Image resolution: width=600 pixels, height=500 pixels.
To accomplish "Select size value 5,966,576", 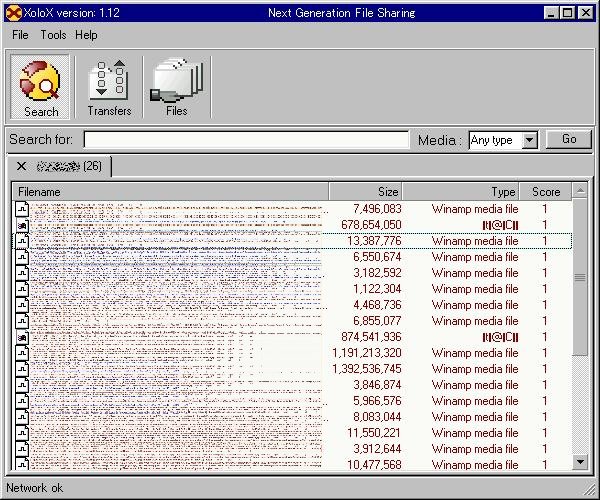I will point(377,401).
